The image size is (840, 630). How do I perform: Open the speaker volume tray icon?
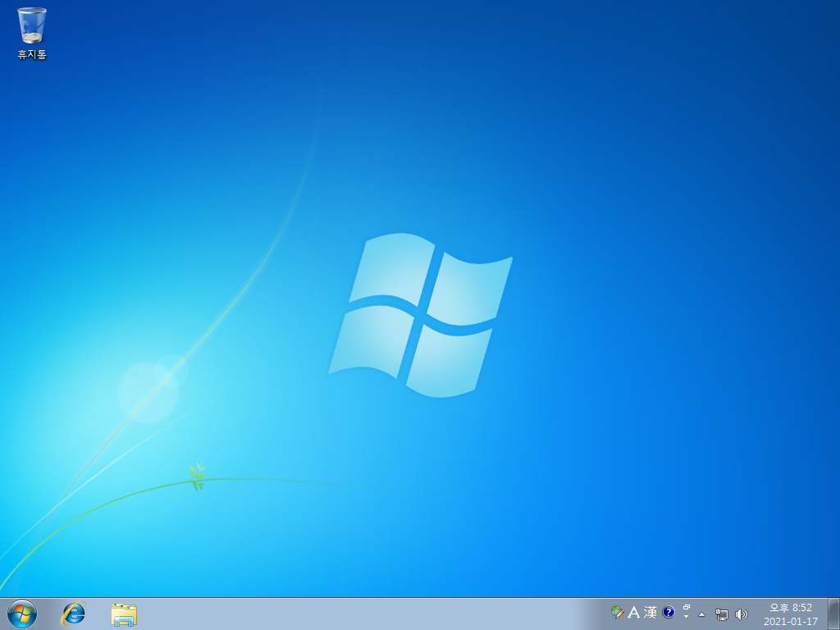click(x=742, y=614)
